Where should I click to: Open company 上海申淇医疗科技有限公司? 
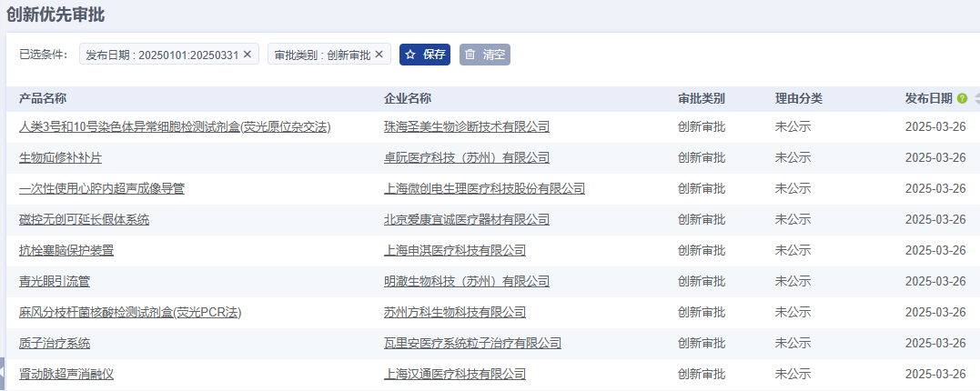point(455,250)
